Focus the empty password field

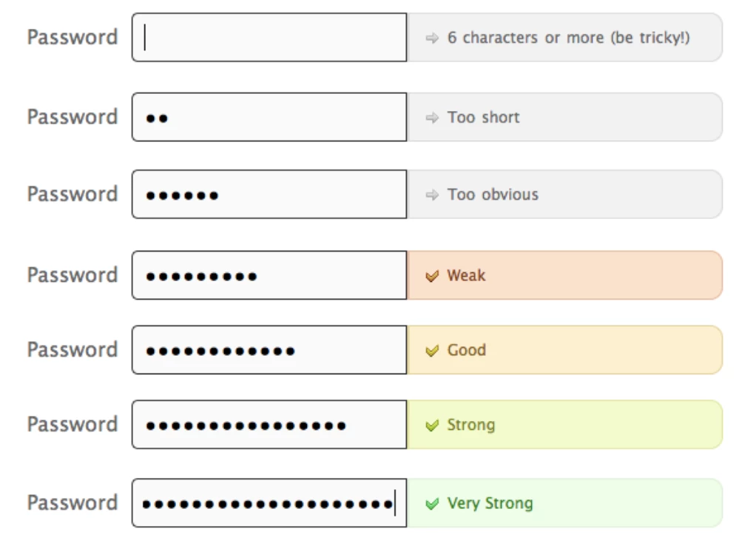pos(269,37)
